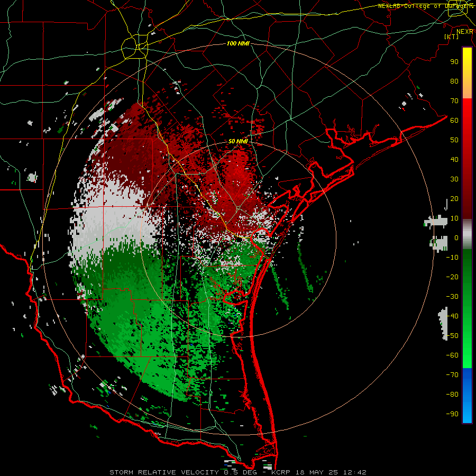476x476 pixels.
Task: Click the "NEXR" label above the color scale
Action: pos(465,32)
